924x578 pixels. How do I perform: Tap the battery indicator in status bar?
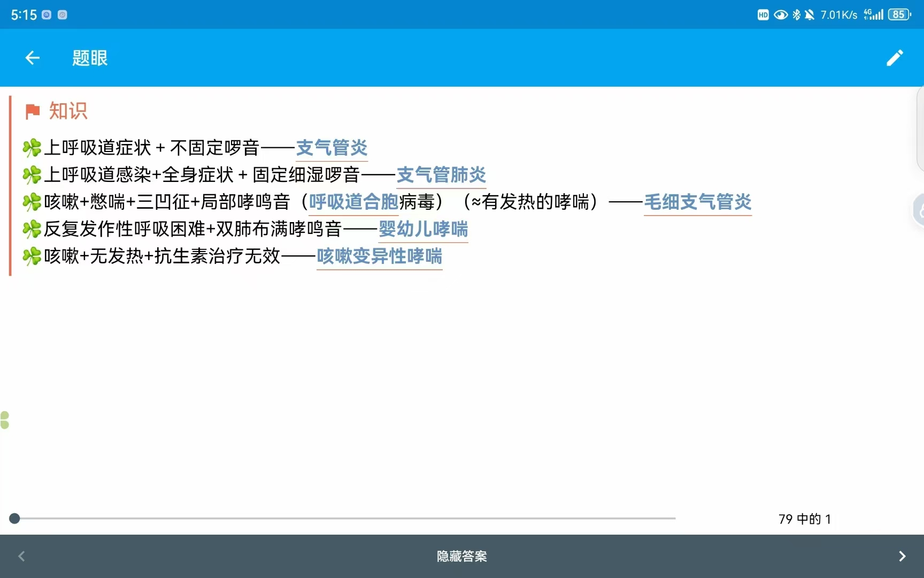899,14
